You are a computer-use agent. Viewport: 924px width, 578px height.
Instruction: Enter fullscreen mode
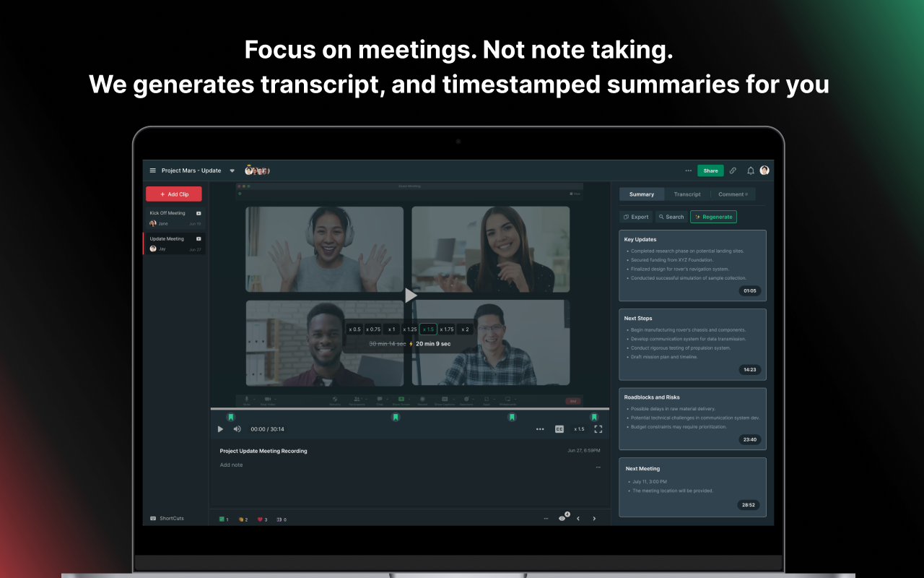click(598, 429)
